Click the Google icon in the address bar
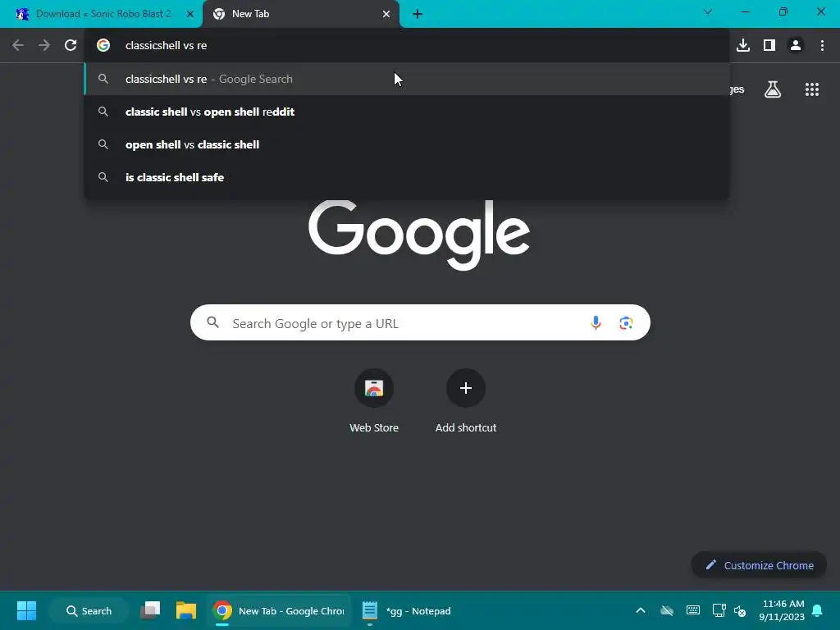840x630 pixels. pyautogui.click(x=103, y=46)
